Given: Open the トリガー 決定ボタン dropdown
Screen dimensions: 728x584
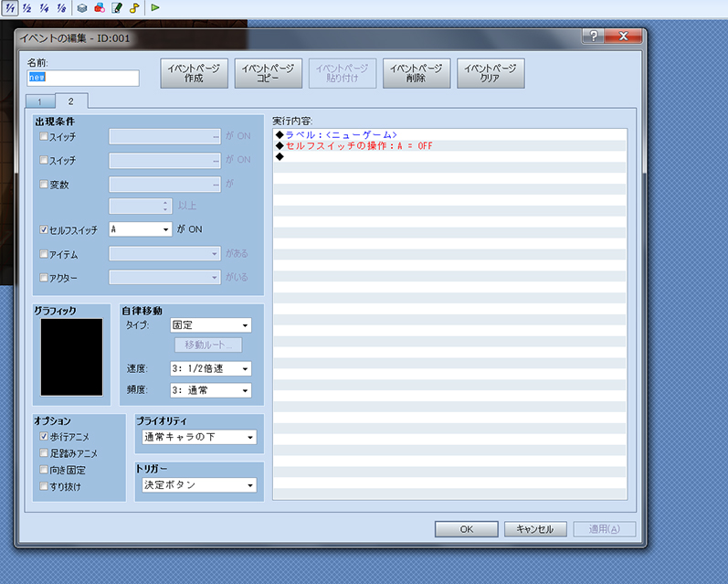Looking at the screenshot, I should 199,485.
